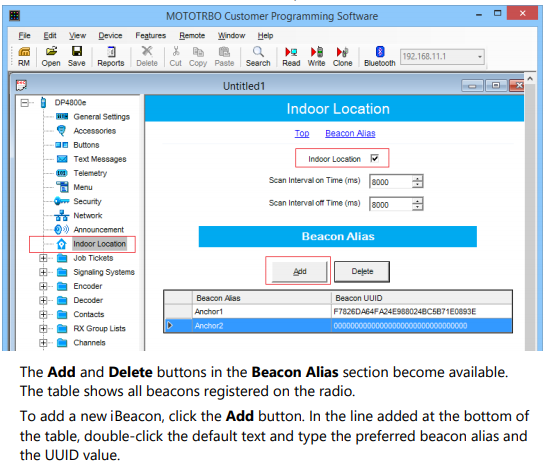Click the Copy toolbar icon
Screen dimensions: 545x467
[x=198, y=56]
